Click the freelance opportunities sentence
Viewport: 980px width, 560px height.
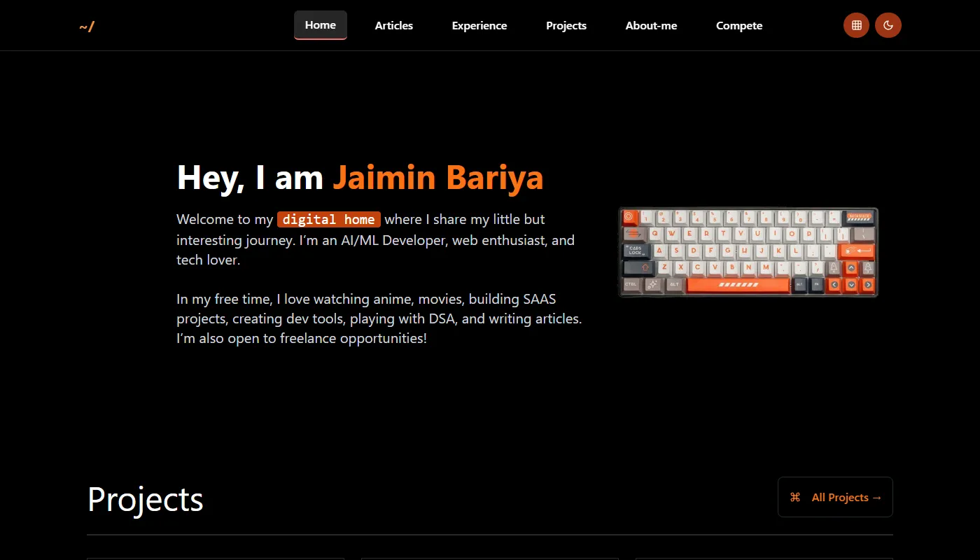tap(302, 339)
